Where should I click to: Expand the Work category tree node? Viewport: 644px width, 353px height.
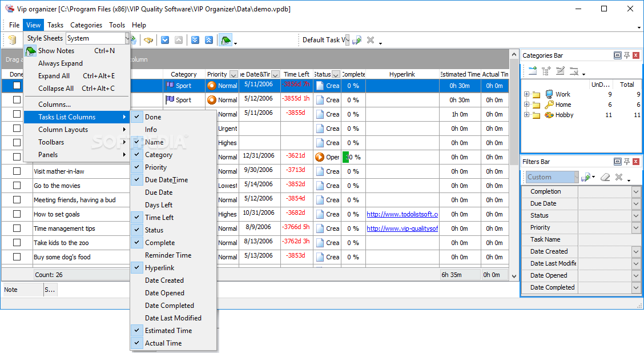pos(526,94)
